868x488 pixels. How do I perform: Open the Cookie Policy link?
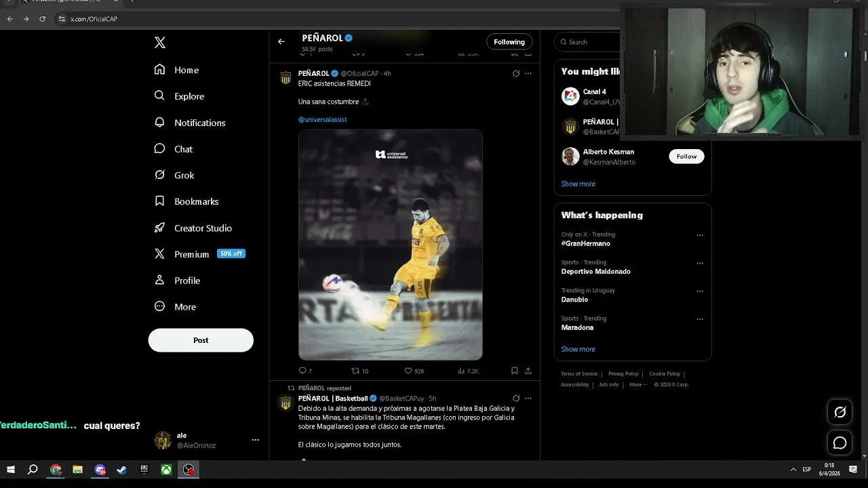665,373
